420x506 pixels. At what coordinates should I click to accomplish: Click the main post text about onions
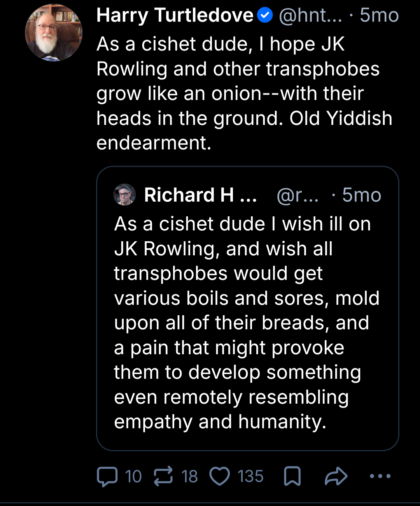(244, 93)
